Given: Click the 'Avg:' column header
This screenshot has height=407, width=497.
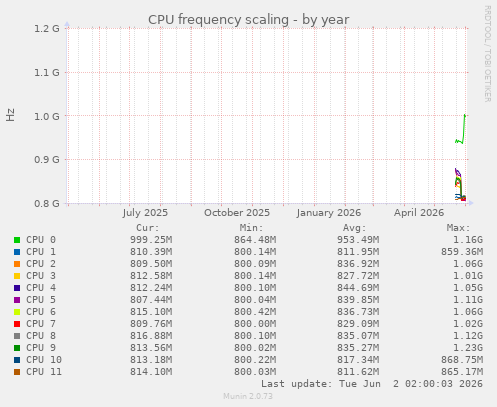Looking at the screenshot, I should pyautogui.click(x=355, y=228).
